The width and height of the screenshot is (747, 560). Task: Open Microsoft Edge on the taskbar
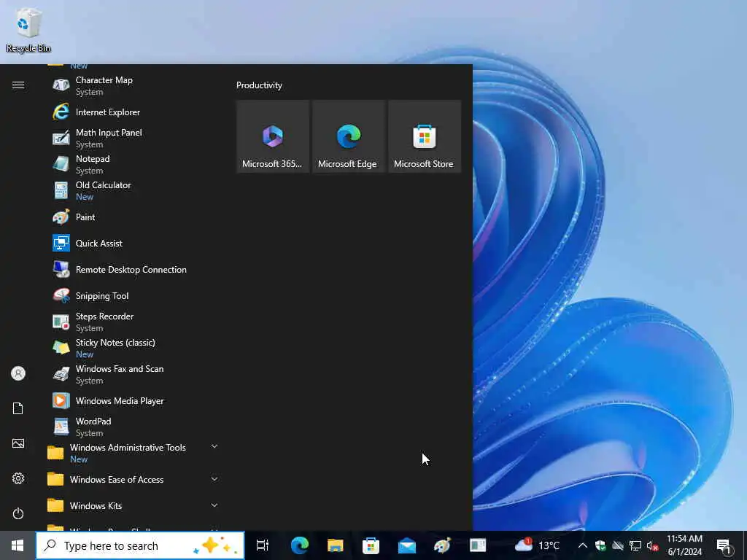[300, 545]
